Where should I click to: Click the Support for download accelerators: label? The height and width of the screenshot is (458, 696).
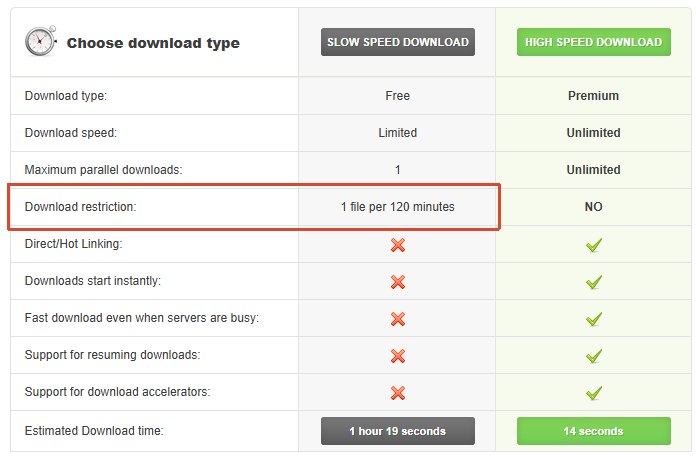117,392
